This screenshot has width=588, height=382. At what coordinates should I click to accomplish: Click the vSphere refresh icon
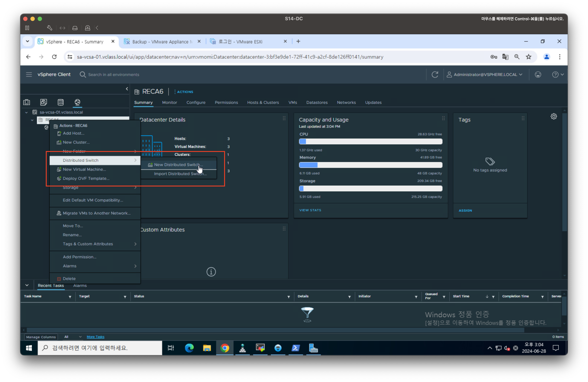coord(435,75)
